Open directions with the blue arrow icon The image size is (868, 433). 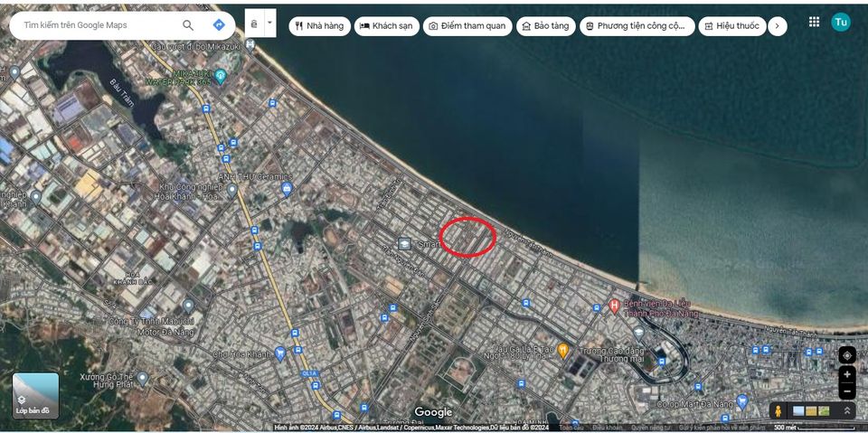(219, 25)
